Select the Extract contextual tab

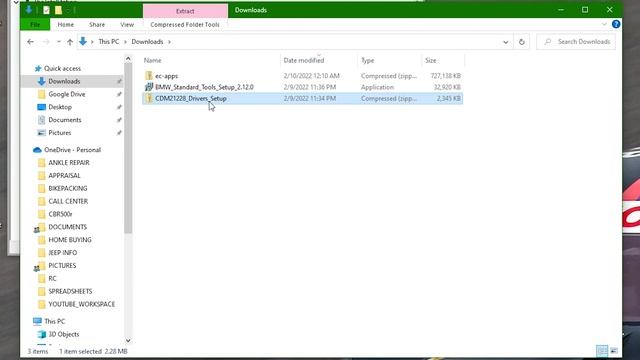[x=185, y=11]
